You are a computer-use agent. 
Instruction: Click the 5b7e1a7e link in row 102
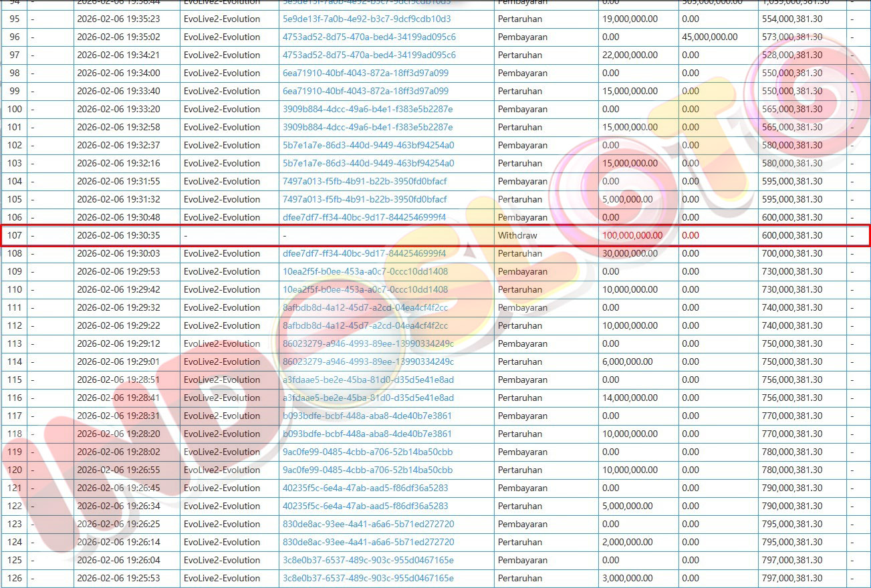(368, 146)
